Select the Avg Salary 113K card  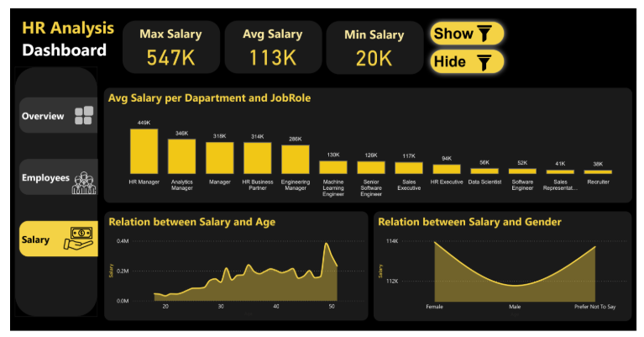(272, 47)
